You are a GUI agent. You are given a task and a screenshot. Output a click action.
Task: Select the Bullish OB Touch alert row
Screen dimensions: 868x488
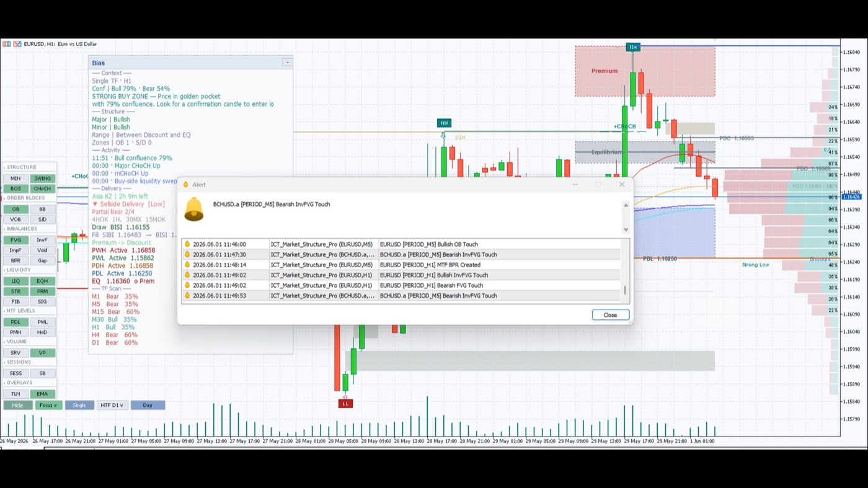click(401, 244)
